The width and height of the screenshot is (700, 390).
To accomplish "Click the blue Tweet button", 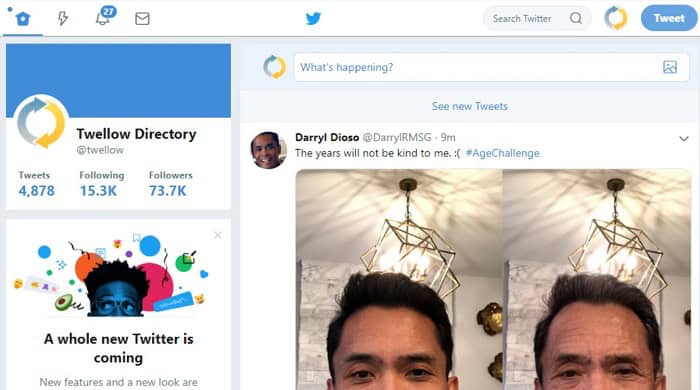I will click(669, 18).
